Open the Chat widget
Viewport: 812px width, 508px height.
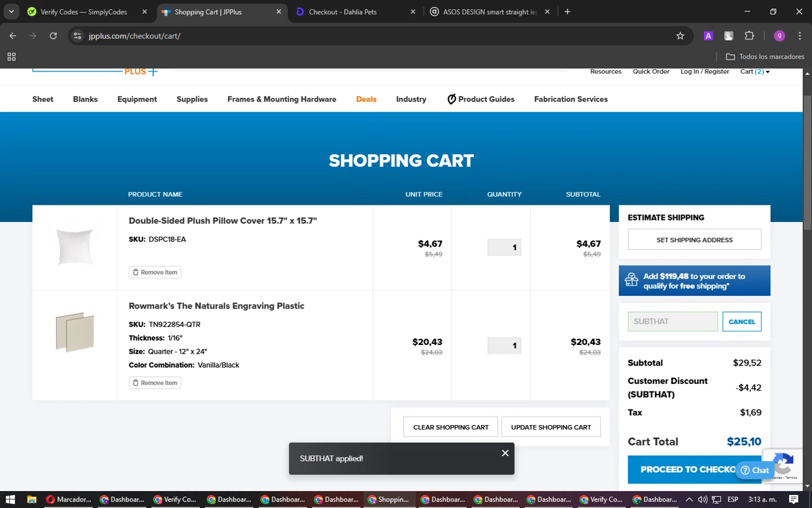pos(755,470)
